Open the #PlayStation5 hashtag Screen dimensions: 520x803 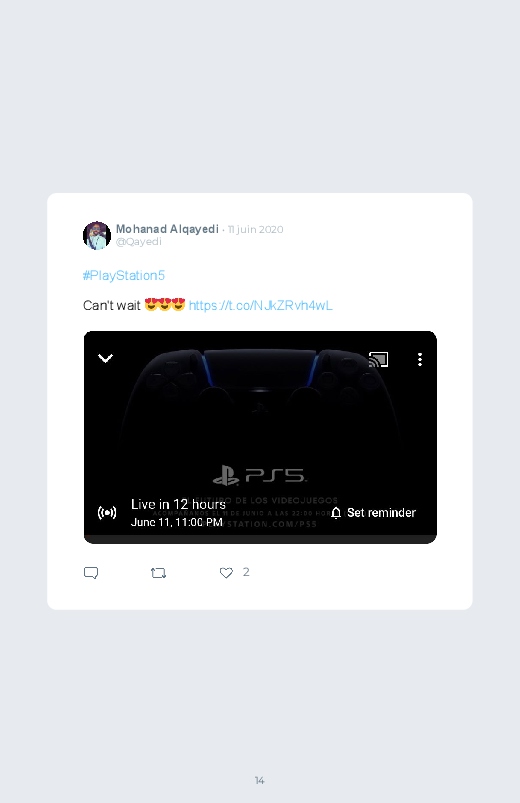pos(124,276)
